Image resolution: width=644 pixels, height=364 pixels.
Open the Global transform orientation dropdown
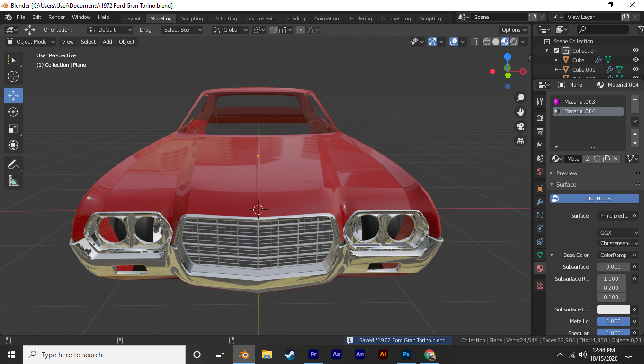230,30
